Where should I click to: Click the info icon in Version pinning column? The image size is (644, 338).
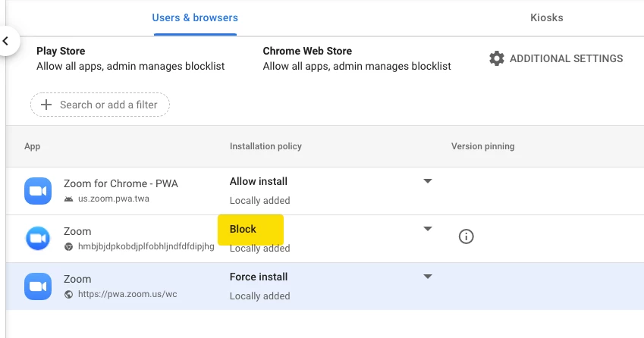467,236
